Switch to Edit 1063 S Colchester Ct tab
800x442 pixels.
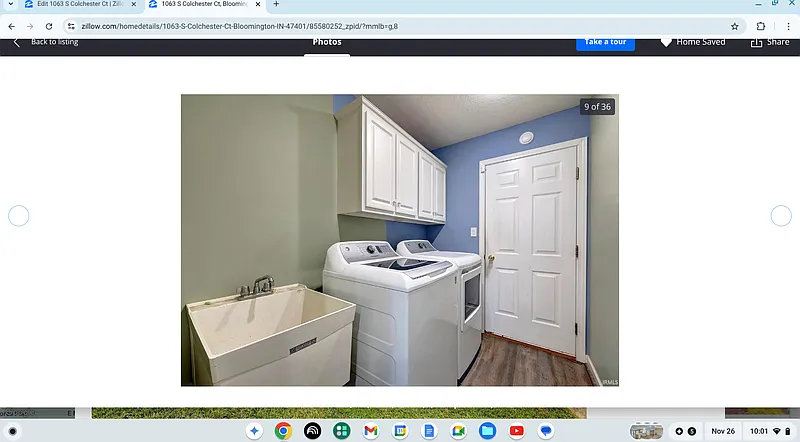pos(80,4)
